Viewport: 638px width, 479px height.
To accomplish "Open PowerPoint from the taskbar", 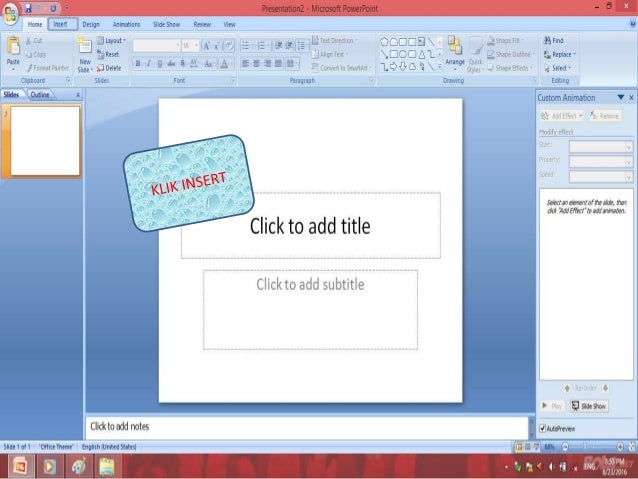I will pyautogui.click(x=20, y=466).
